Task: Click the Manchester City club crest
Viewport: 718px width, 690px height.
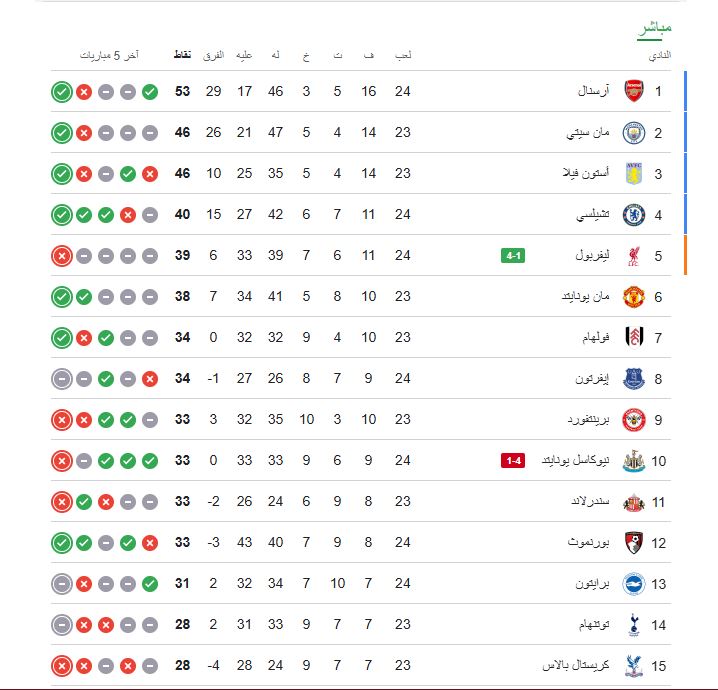Action: point(633,132)
